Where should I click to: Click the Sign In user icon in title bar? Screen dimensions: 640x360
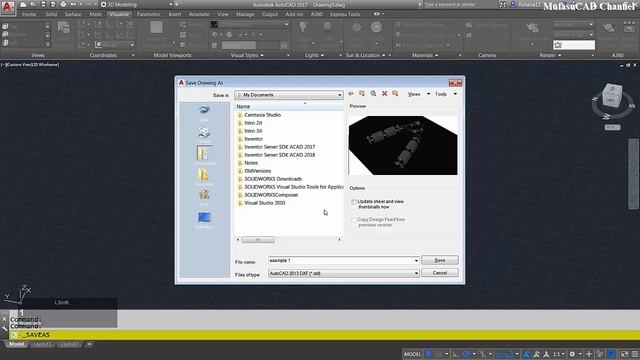[513, 4]
